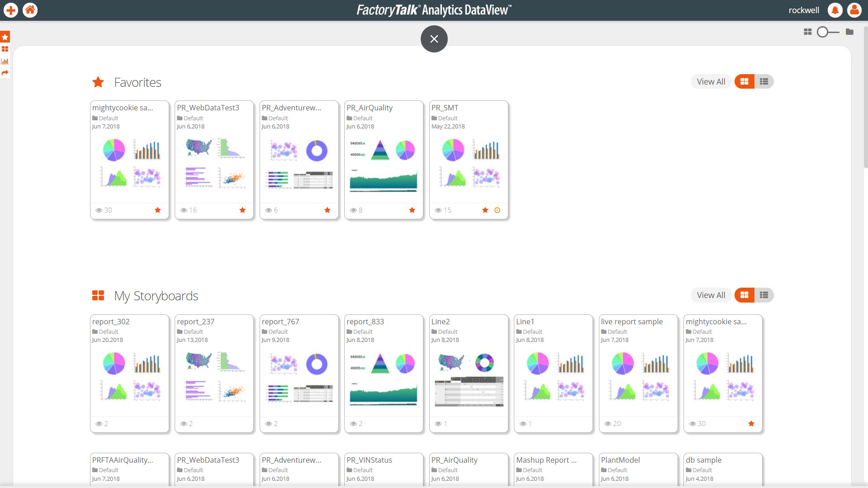Click views eye icon on live report sample

tap(607, 424)
